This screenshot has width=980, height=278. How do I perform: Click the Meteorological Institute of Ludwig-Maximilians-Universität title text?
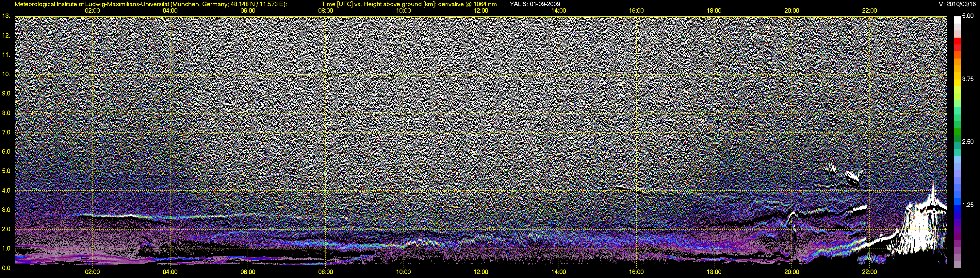151,4
